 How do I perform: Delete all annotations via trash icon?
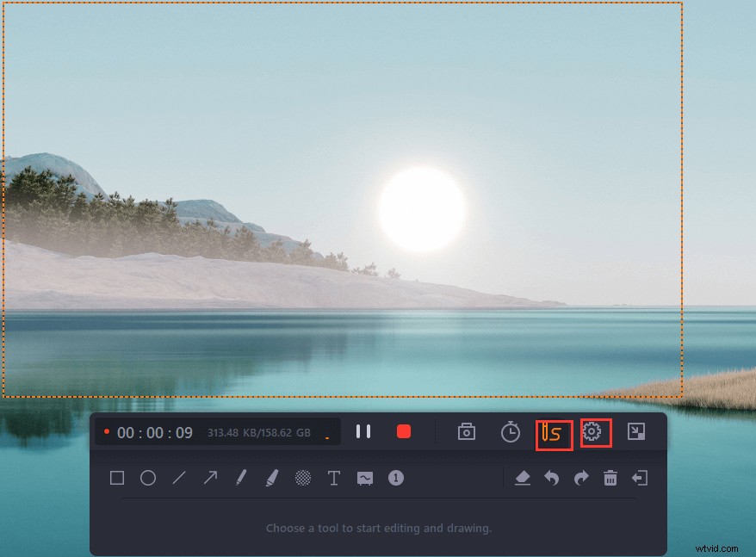click(x=611, y=479)
